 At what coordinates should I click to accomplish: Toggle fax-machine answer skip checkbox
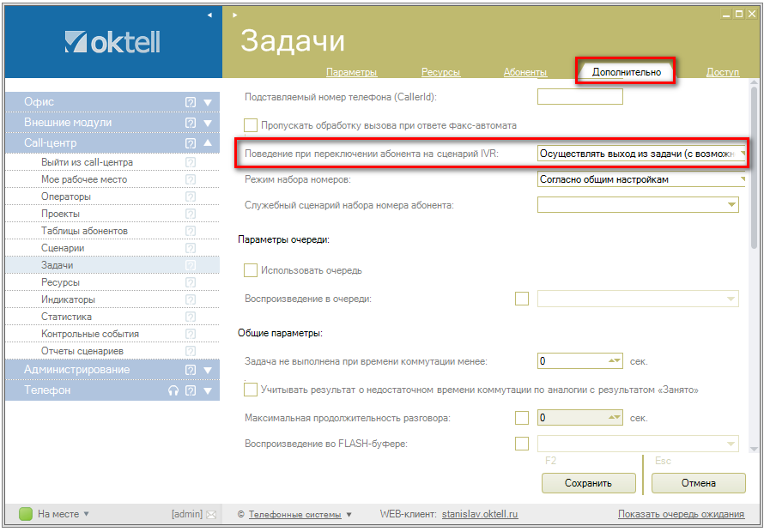tap(251, 125)
